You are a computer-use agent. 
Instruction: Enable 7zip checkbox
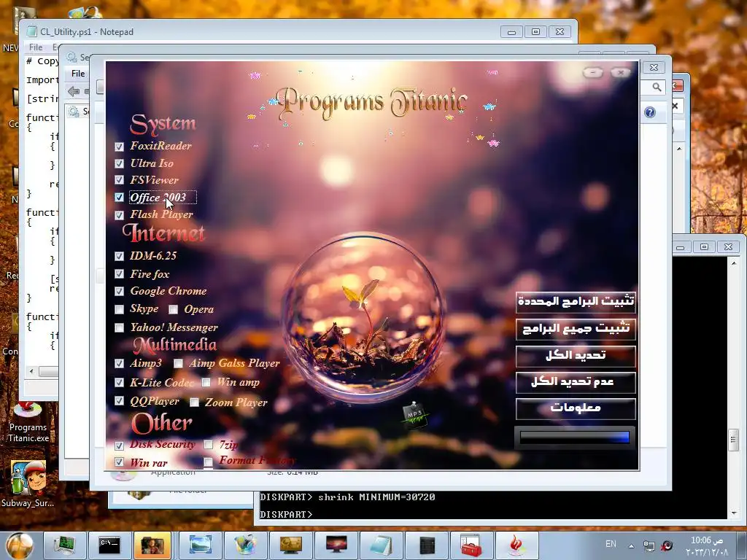click(208, 445)
